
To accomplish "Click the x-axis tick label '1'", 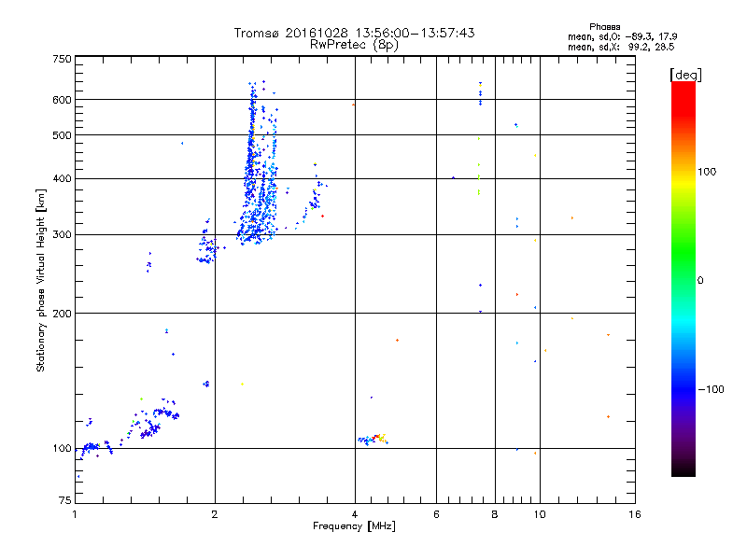I will 75,514.
